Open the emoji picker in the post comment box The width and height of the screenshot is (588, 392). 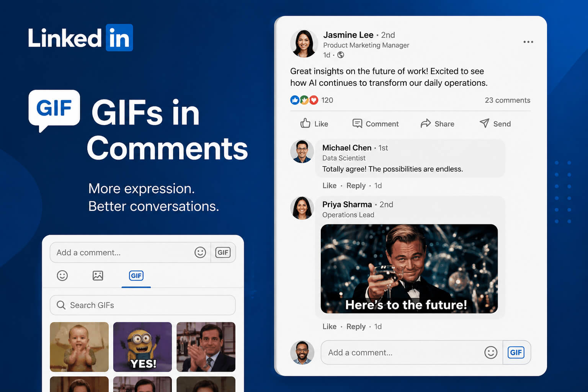(x=490, y=353)
